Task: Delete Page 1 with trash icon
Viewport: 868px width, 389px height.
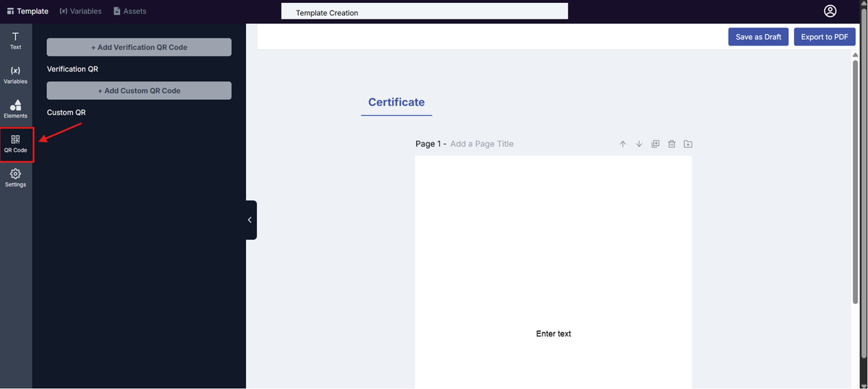Action: point(671,144)
